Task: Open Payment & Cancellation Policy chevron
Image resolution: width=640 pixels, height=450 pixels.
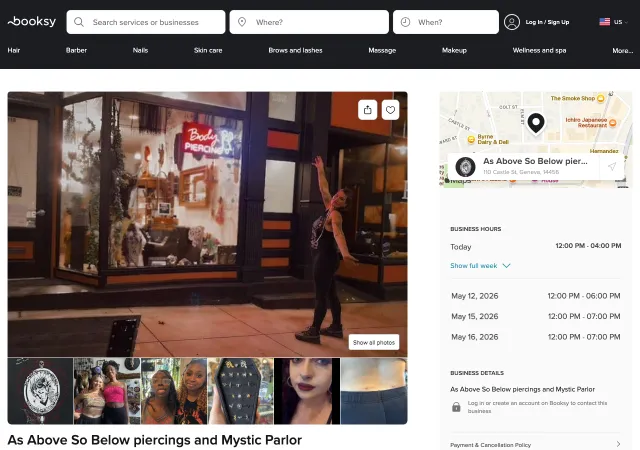Action: [x=618, y=444]
